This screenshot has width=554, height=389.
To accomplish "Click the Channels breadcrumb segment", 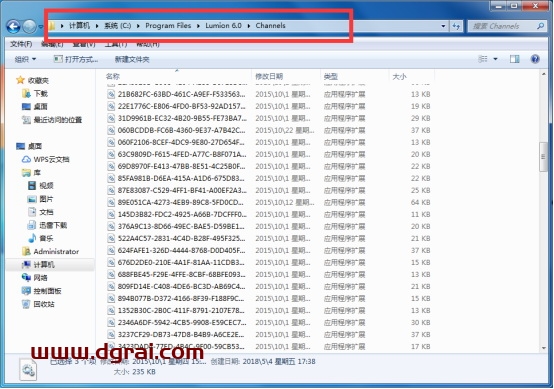I will (x=270, y=25).
